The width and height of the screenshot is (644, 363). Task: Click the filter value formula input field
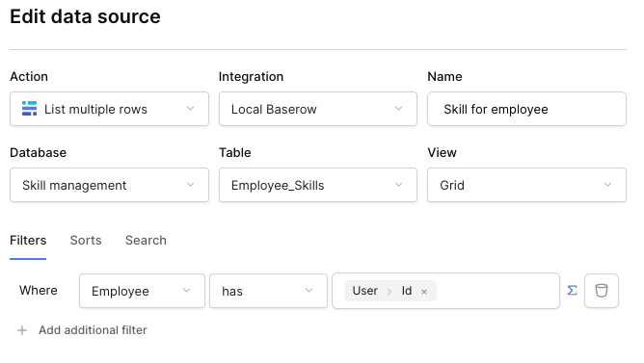[445, 291]
